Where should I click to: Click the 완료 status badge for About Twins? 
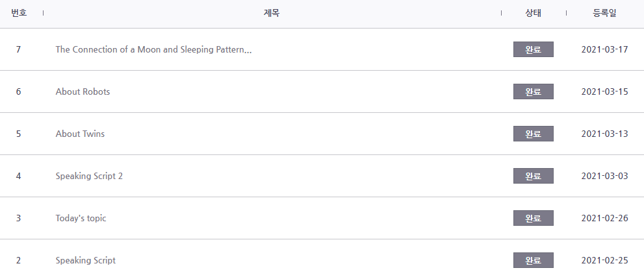coord(533,134)
